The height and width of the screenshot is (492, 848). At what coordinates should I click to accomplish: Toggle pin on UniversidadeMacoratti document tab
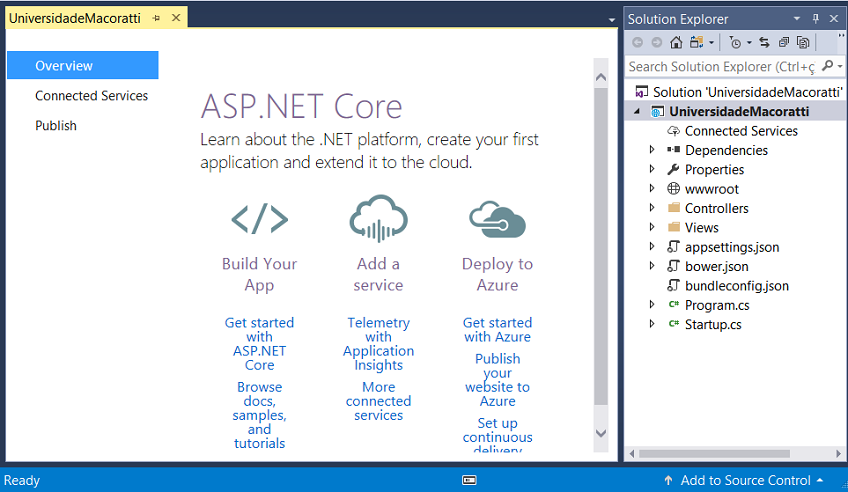click(156, 18)
